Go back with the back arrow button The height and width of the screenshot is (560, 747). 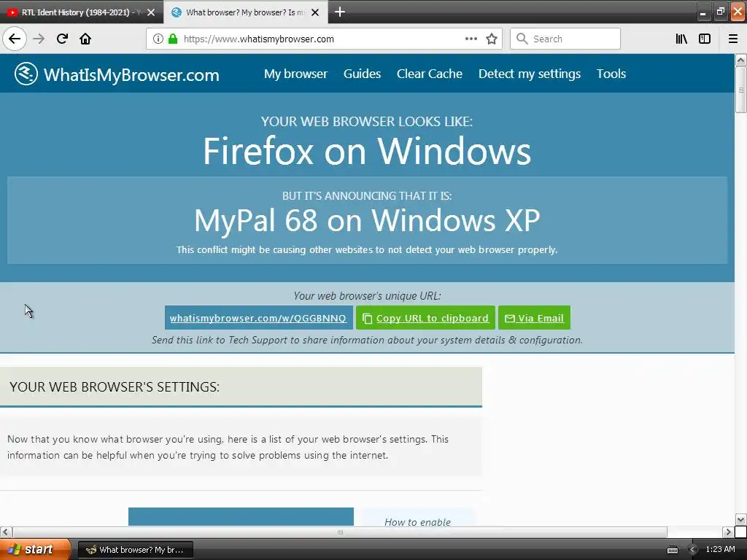point(15,39)
